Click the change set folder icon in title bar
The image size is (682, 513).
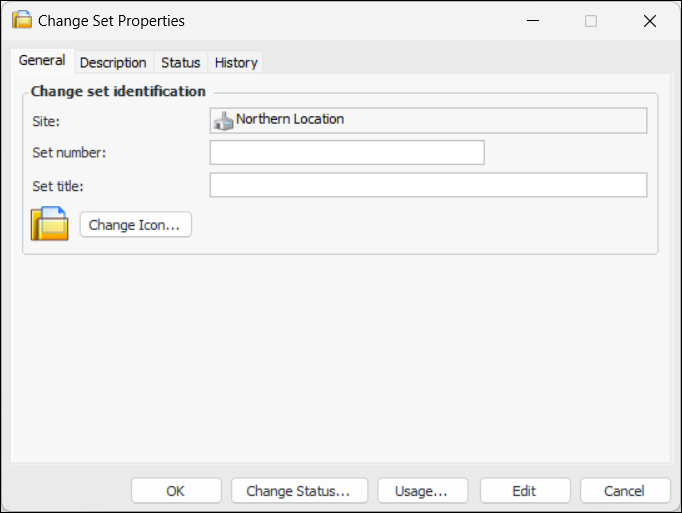[x=21, y=20]
